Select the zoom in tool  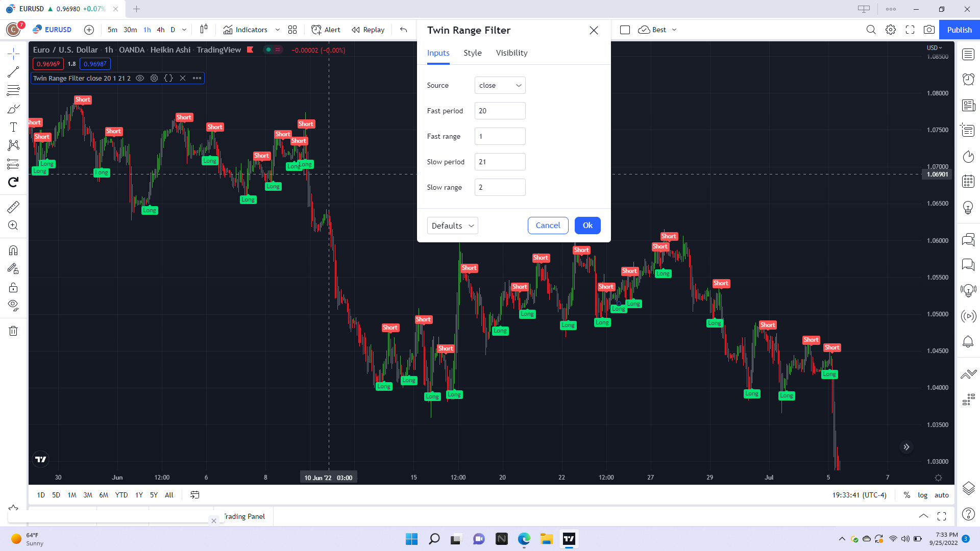click(13, 226)
